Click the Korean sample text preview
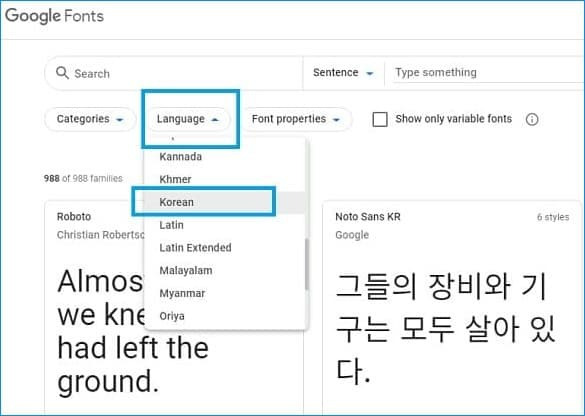 click(445, 328)
